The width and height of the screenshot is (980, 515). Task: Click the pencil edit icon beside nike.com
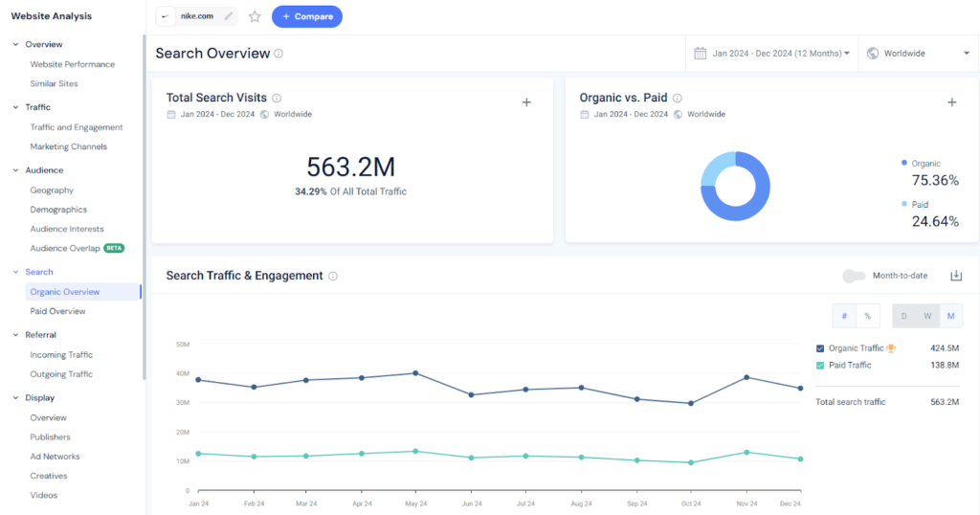pyautogui.click(x=228, y=16)
